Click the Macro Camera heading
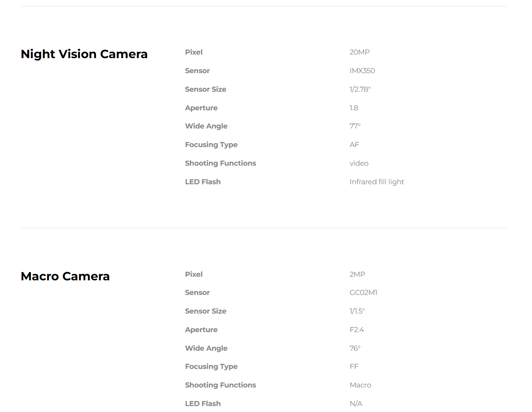532x412 pixels. point(65,276)
